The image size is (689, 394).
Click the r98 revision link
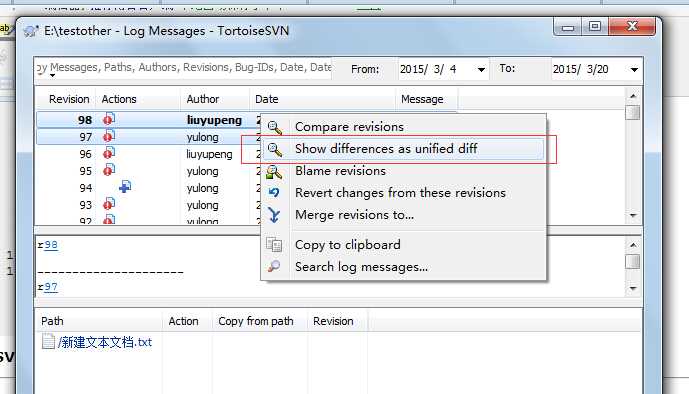(51, 245)
